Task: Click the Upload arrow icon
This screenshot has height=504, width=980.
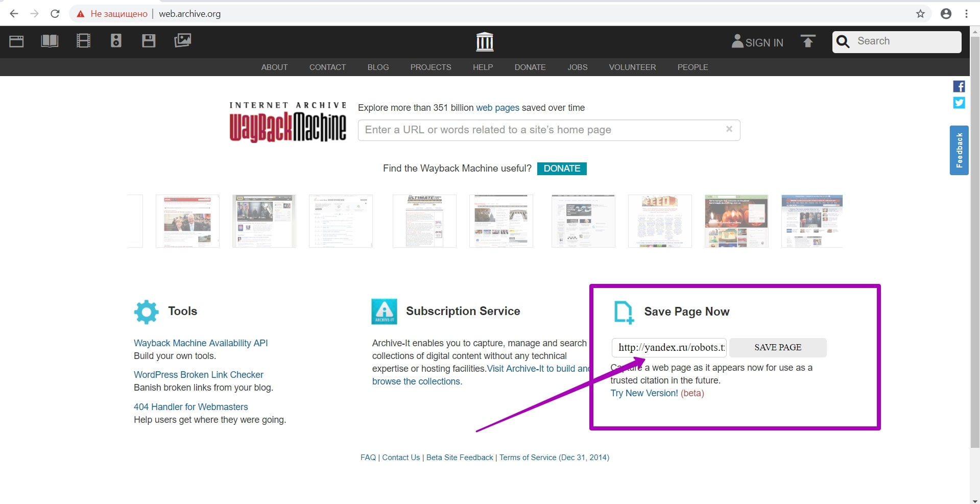Action: [x=808, y=41]
